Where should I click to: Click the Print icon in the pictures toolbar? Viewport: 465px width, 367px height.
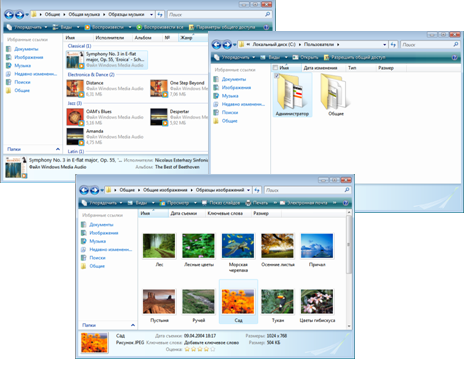click(x=248, y=203)
